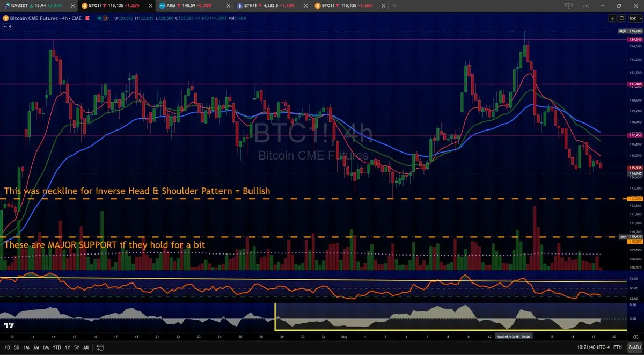This screenshot has width=644, height=355.
Task: Click the TradingView logo in bottom pane
Action: [x=8, y=325]
